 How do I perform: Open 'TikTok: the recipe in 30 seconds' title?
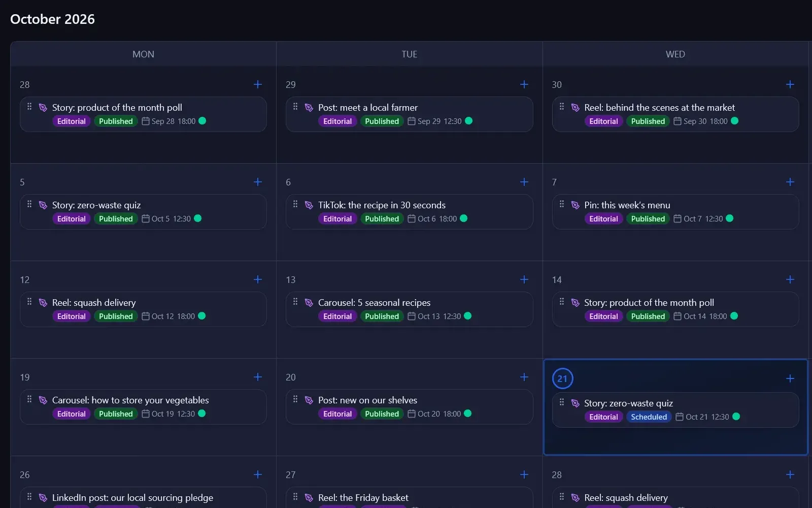382,205
